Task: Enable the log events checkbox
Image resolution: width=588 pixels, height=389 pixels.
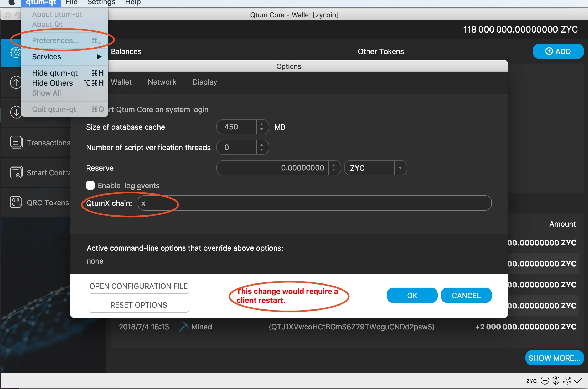Action: pos(90,185)
